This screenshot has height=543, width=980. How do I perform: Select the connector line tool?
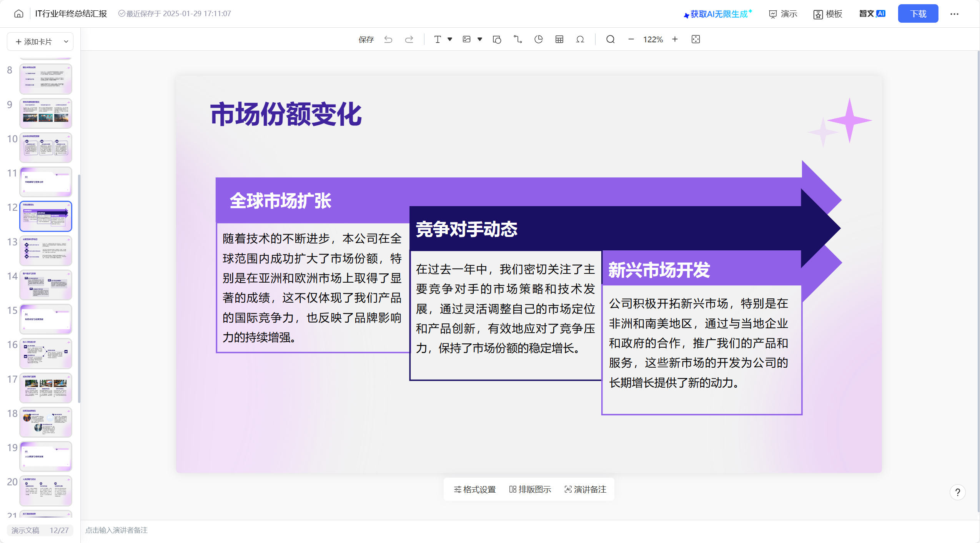pos(517,40)
